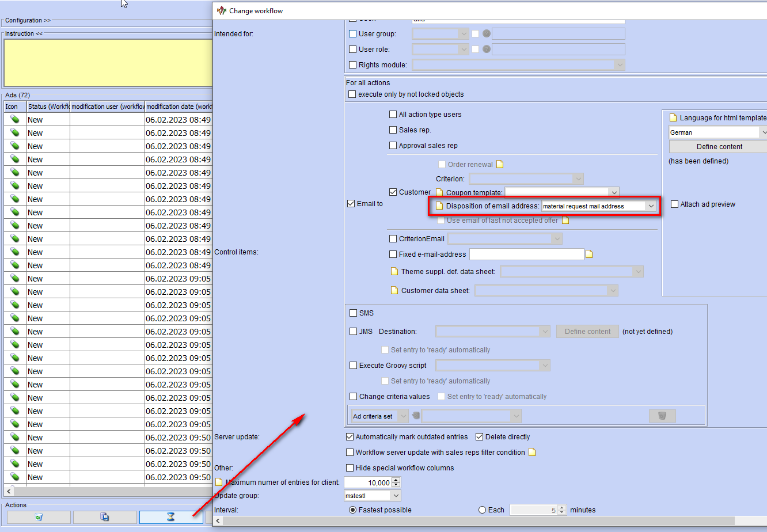This screenshot has height=532, width=767.
Task: Open the Update group dropdown
Action: [x=395, y=496]
